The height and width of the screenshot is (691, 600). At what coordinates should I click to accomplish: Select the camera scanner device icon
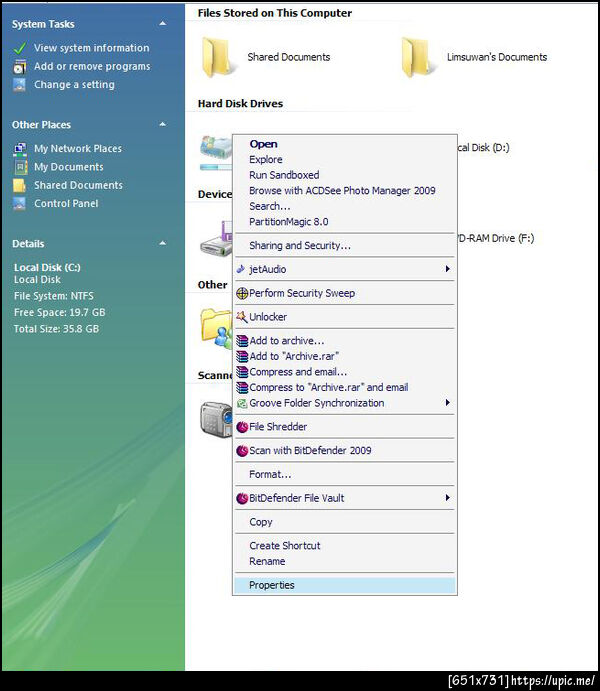pos(216,420)
